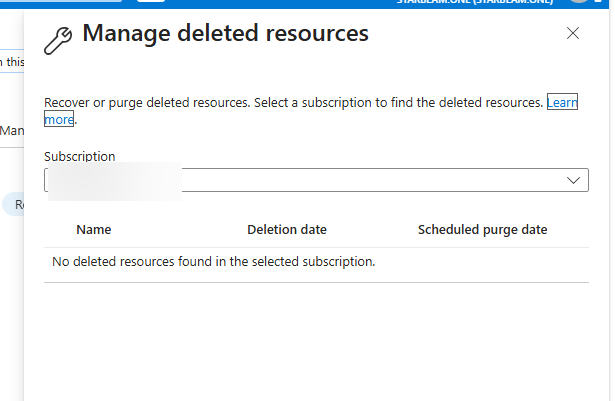Sort by the Deletion date column header
The width and height of the screenshot is (615, 401).
[287, 230]
